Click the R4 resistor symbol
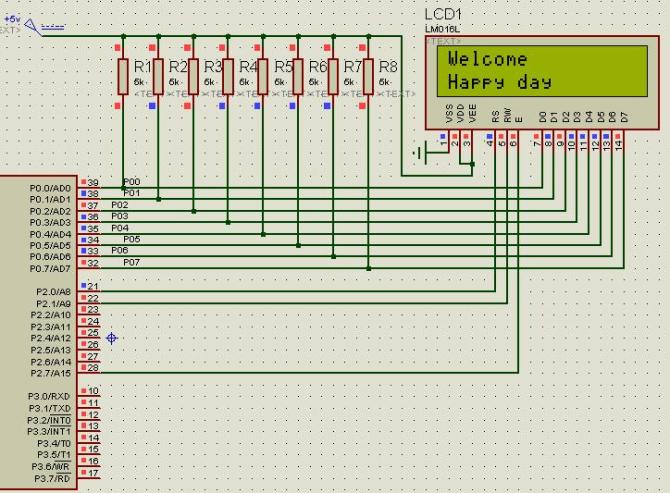This screenshot has height=493, width=670. click(x=228, y=75)
